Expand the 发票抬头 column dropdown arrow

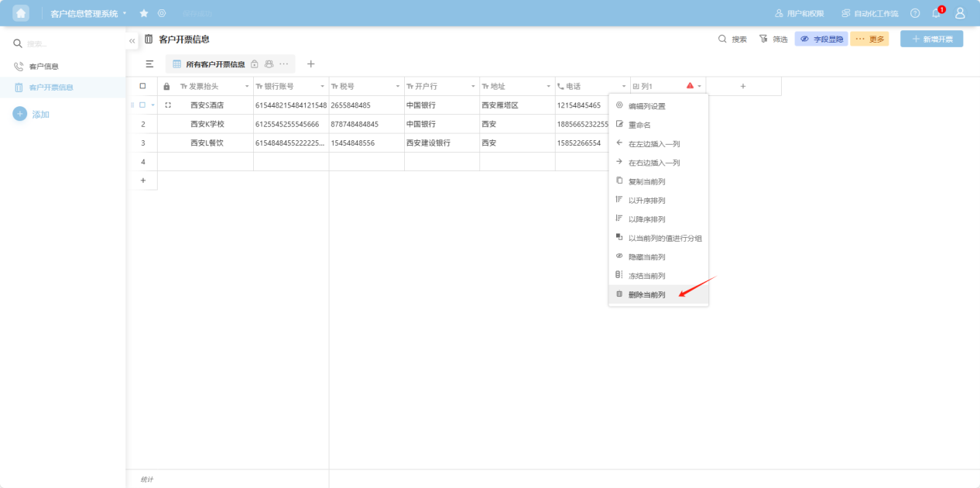[x=247, y=86]
